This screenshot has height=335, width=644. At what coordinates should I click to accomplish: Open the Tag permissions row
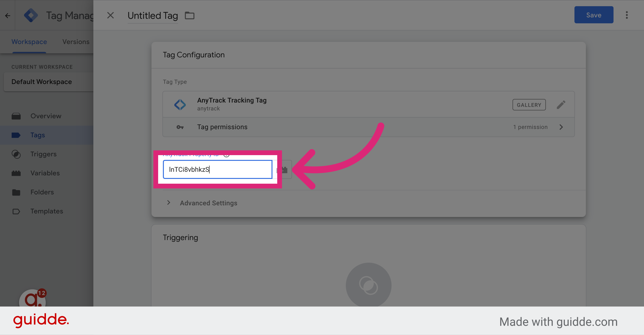[x=368, y=127]
